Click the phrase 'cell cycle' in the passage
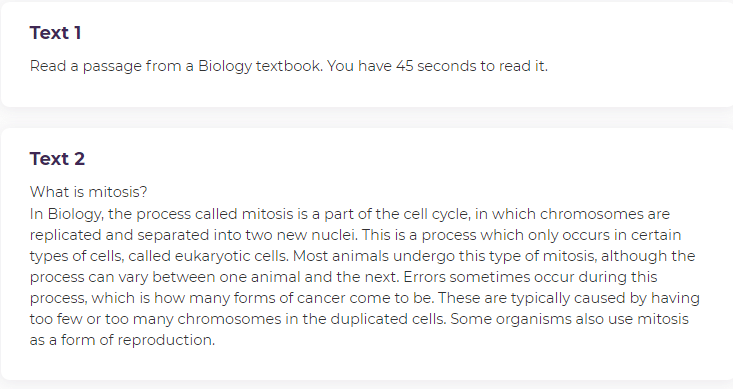Screen dimensions: 733x389 436,214
